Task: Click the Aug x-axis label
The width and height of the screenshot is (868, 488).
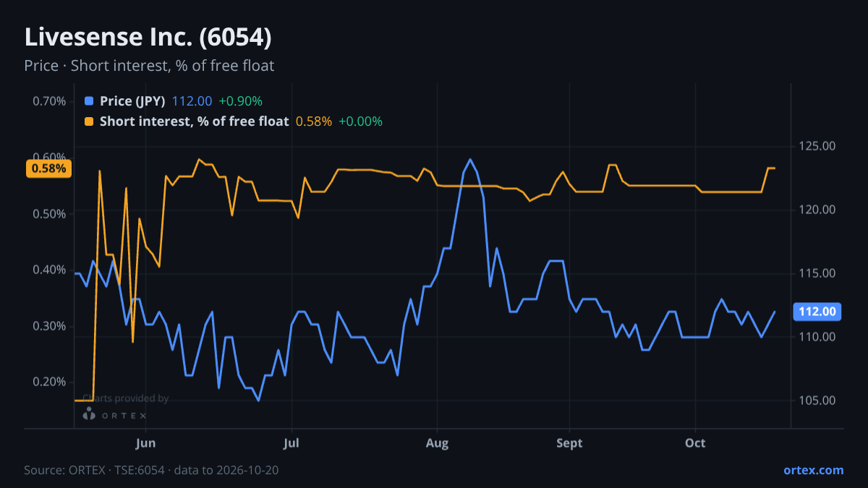Action: 437,442
